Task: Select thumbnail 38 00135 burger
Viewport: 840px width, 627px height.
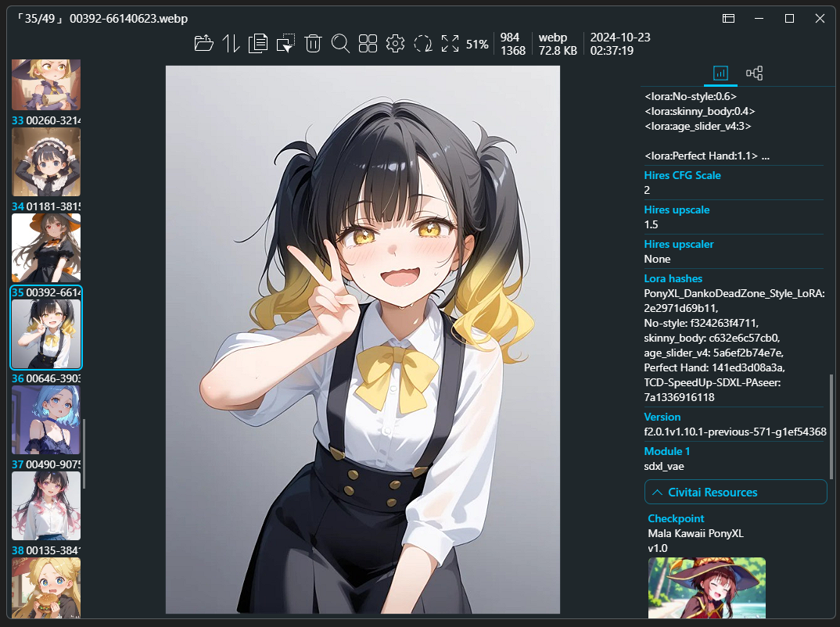Action: 46,588
